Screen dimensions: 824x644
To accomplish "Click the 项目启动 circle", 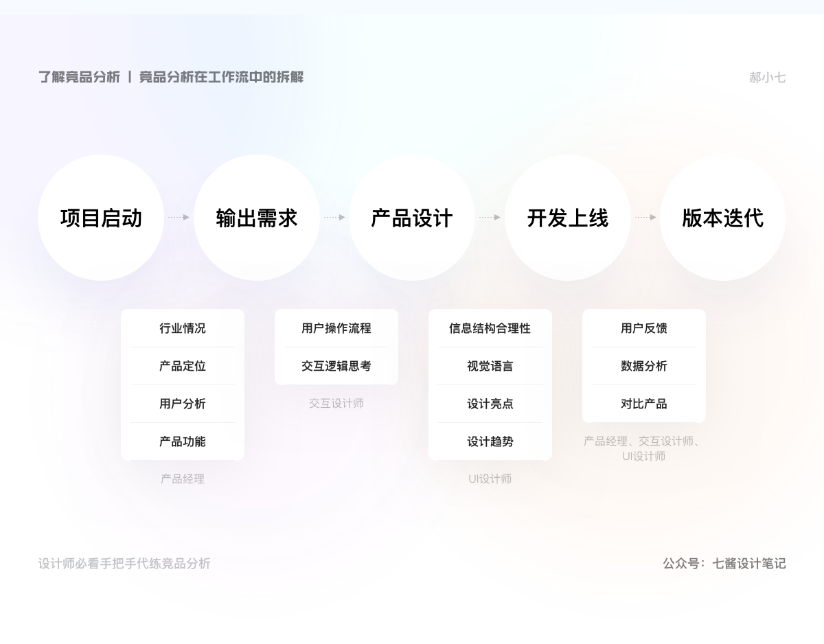I will (x=101, y=218).
